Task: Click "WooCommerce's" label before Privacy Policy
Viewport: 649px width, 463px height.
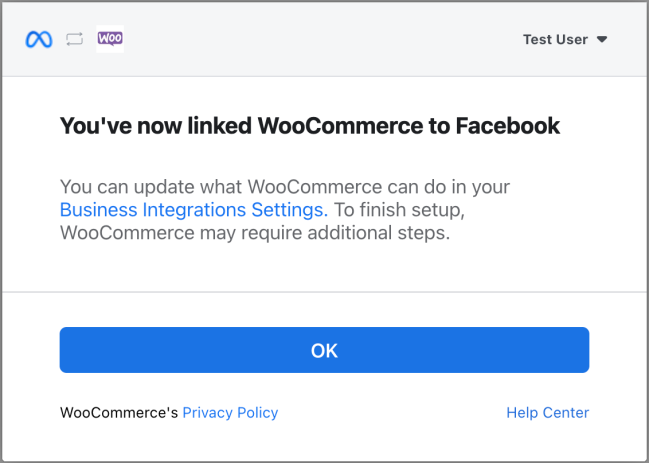Action: pyautogui.click(x=119, y=413)
